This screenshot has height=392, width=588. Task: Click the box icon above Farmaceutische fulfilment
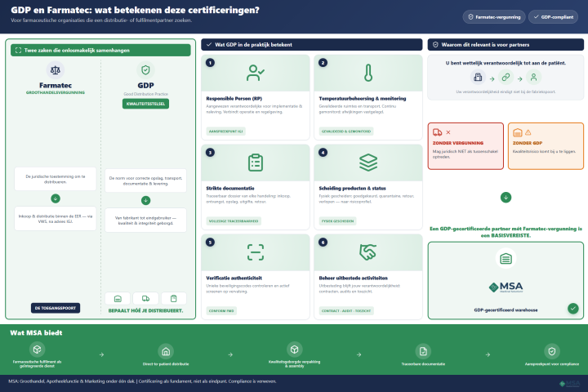click(37, 350)
